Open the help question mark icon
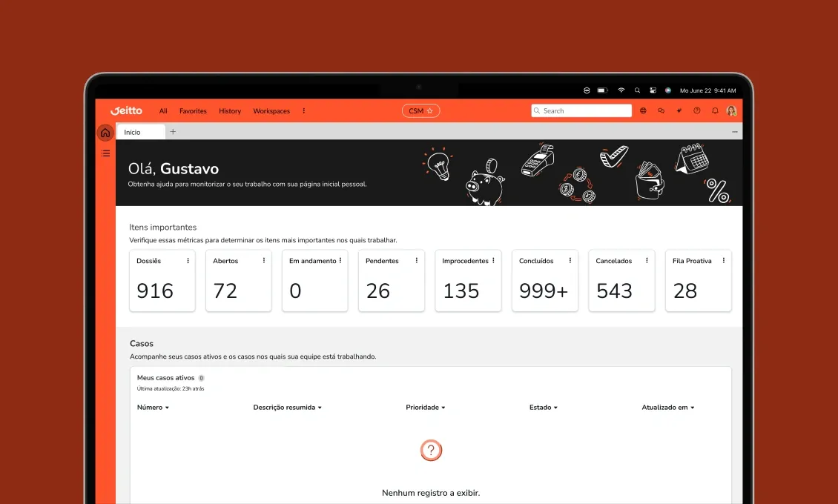 coord(697,110)
